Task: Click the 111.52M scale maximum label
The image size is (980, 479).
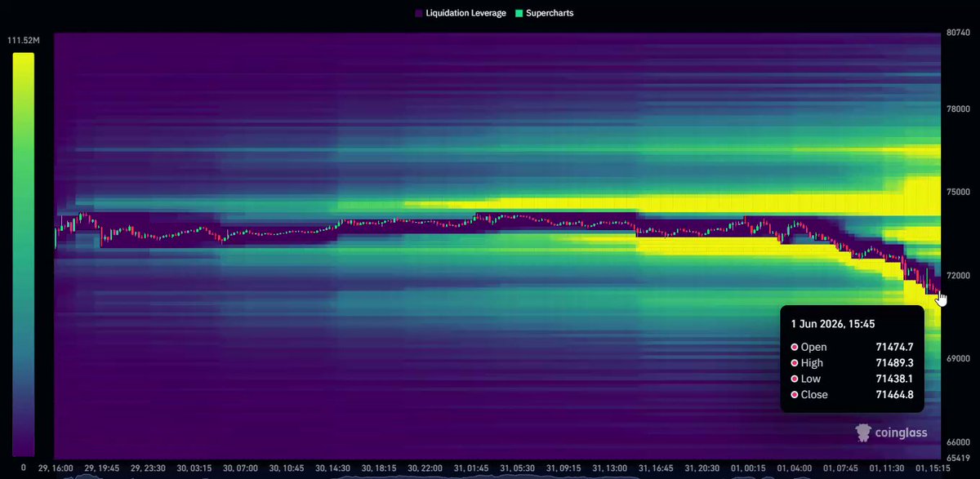Action: click(x=23, y=42)
